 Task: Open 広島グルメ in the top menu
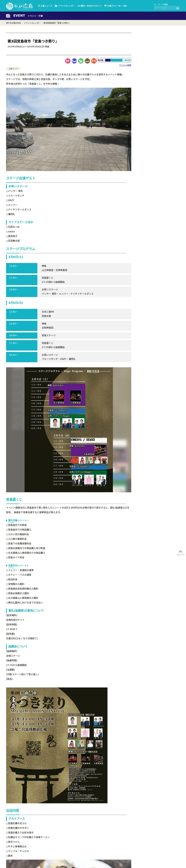tap(115, 6)
